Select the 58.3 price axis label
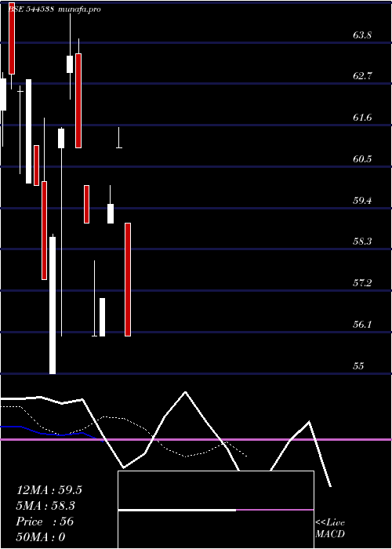 [x=362, y=242]
